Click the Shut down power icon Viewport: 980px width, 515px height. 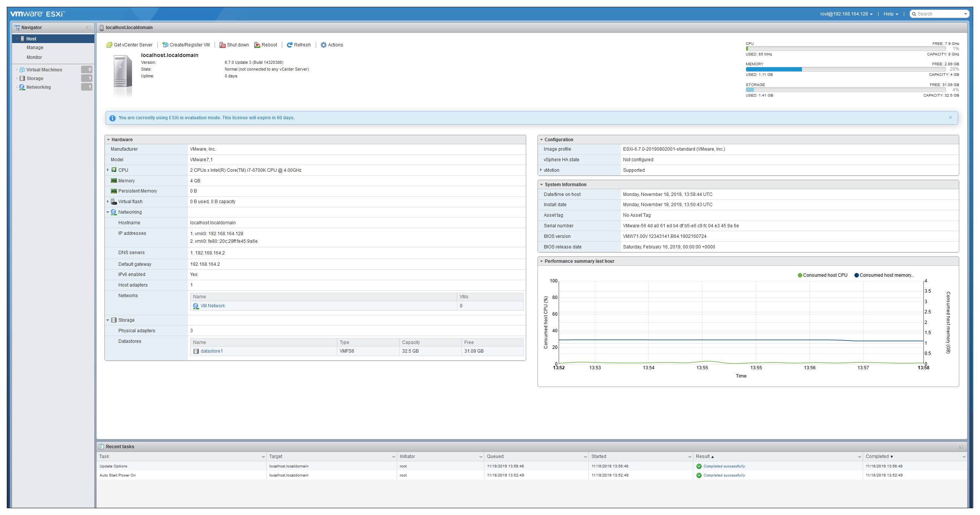coord(223,45)
